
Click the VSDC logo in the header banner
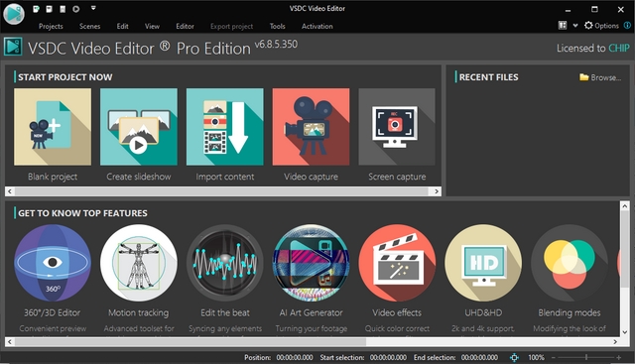pyautogui.click(x=13, y=47)
